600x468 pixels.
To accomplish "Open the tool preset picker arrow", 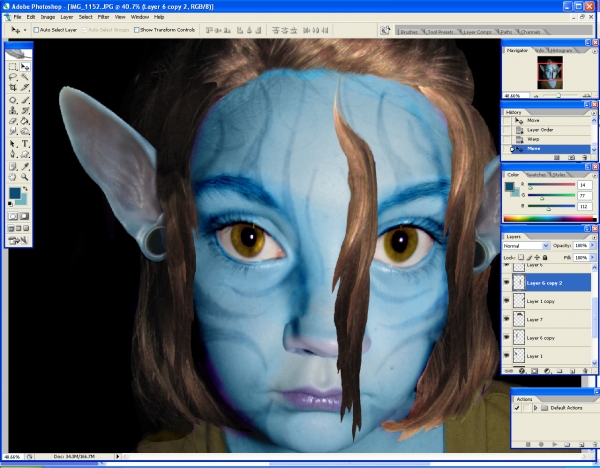I will pyautogui.click(x=25, y=30).
